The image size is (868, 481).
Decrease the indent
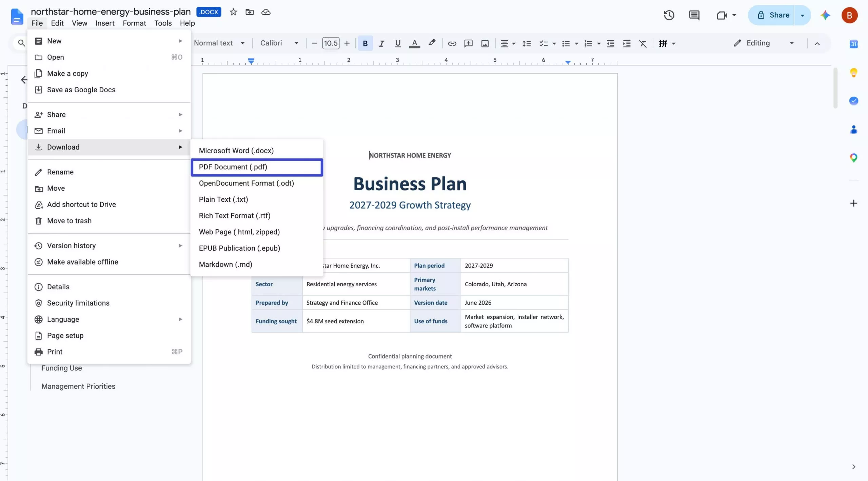(610, 43)
